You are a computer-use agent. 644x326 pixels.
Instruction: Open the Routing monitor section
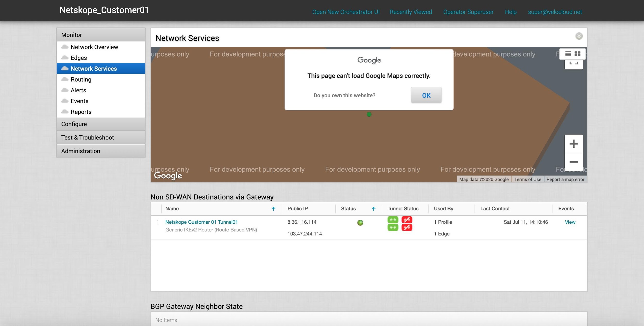[x=81, y=79]
